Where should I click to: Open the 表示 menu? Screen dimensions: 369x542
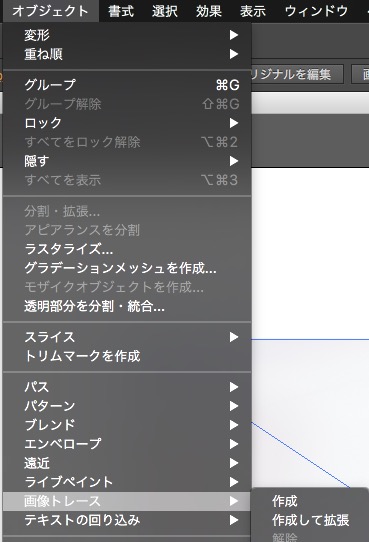[x=253, y=11]
